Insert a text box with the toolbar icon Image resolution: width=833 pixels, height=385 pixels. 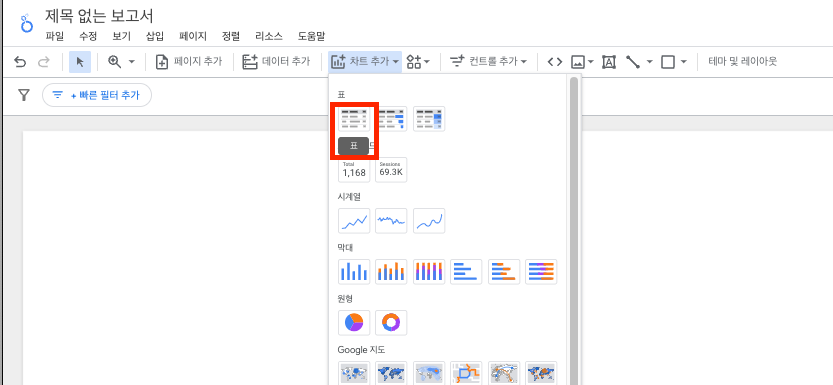[609, 62]
